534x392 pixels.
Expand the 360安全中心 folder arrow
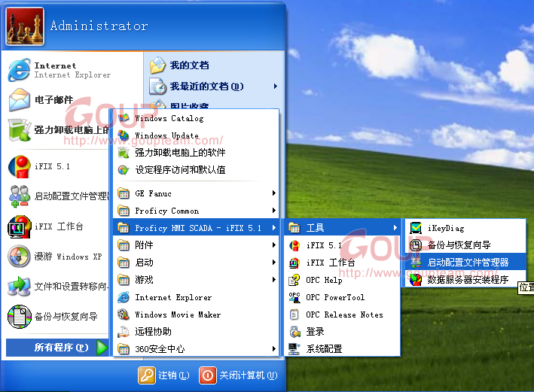pos(274,349)
